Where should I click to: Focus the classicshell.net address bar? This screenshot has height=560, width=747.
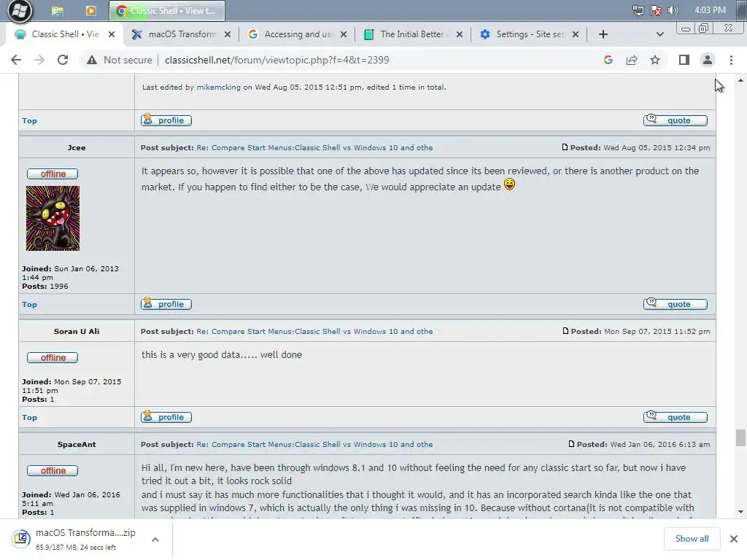(x=276, y=60)
